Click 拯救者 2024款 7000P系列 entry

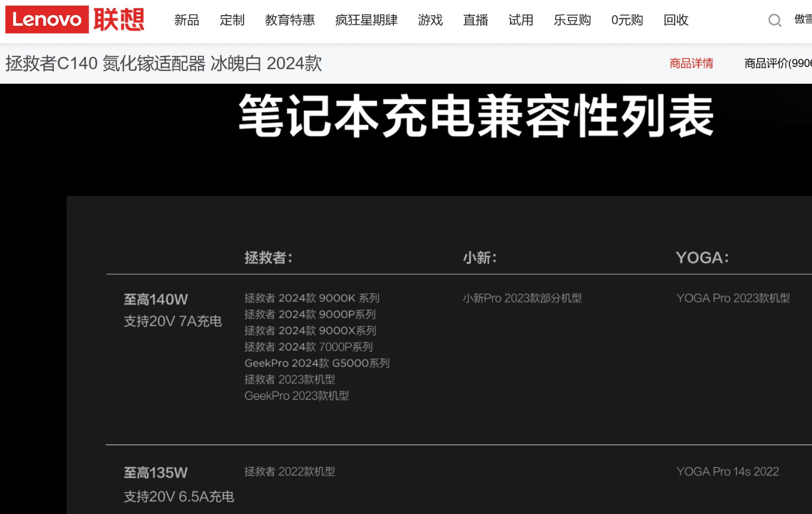click(309, 347)
